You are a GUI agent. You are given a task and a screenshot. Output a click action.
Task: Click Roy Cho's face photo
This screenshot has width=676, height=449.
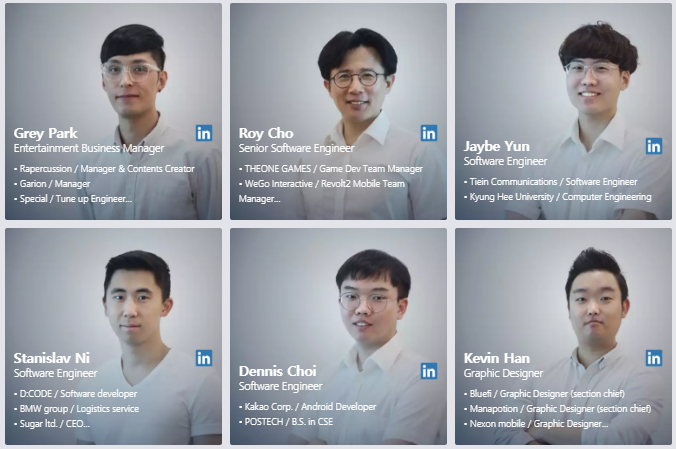tap(358, 75)
